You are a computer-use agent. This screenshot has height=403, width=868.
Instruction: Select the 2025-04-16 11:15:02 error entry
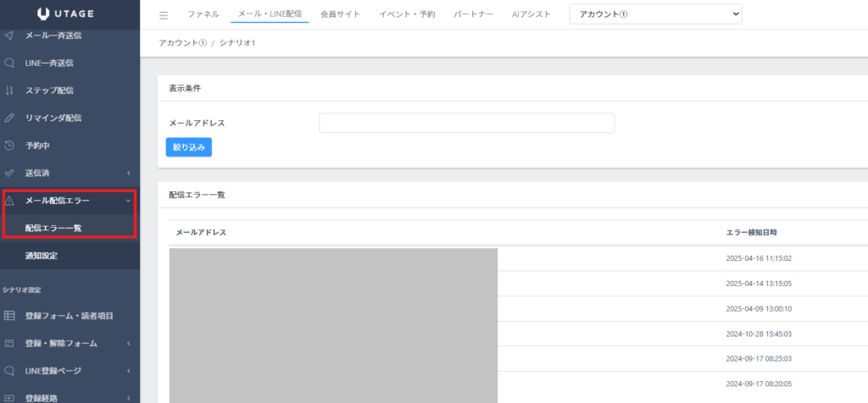[x=759, y=258]
